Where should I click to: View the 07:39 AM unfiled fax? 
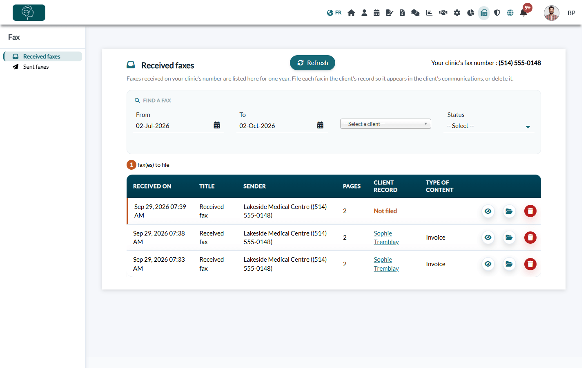point(488,211)
